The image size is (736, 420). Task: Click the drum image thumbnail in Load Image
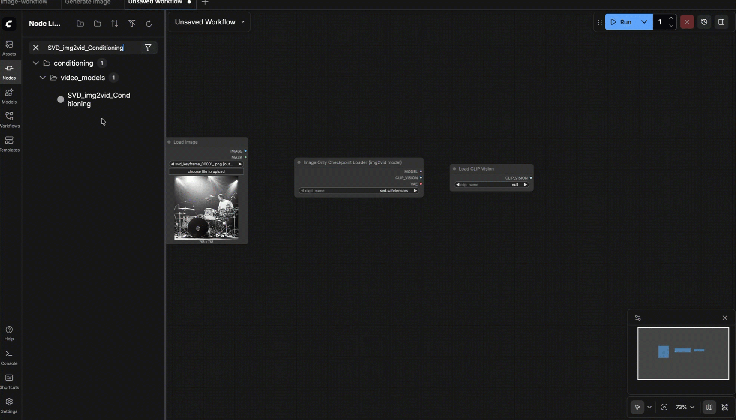tap(205, 208)
